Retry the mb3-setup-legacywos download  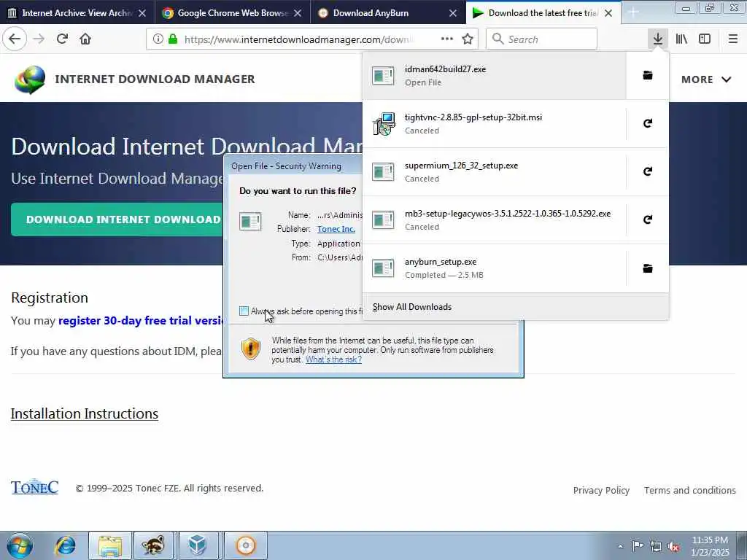tap(648, 219)
